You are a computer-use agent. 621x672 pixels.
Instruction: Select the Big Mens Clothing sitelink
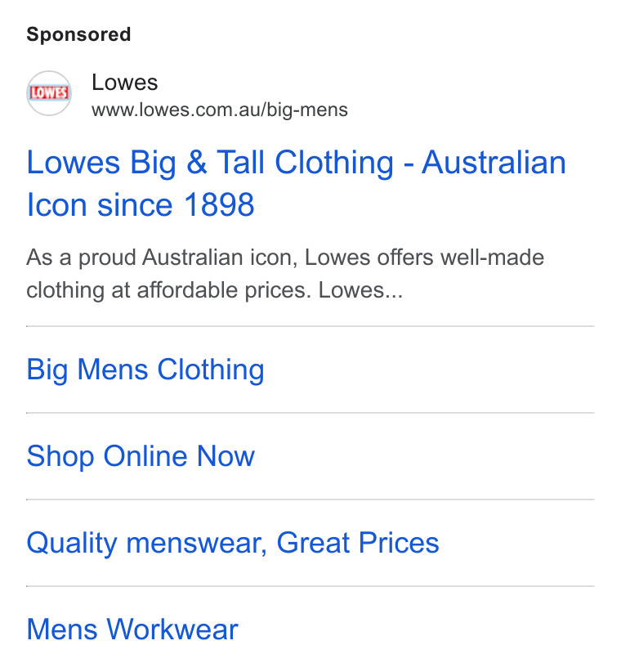tap(145, 370)
